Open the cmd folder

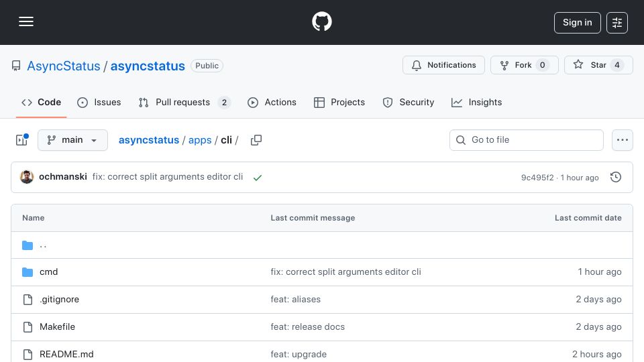48,271
